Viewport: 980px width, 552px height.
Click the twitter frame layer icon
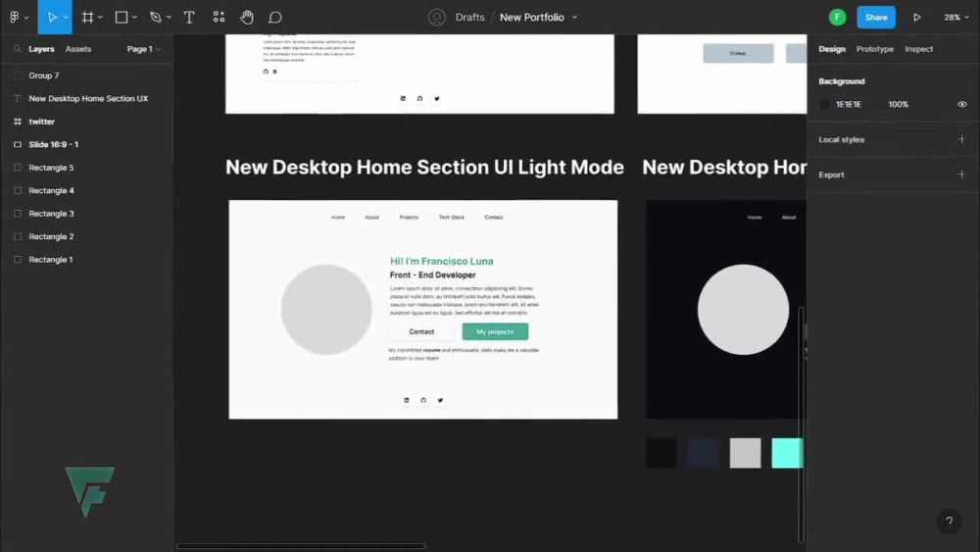(18, 122)
